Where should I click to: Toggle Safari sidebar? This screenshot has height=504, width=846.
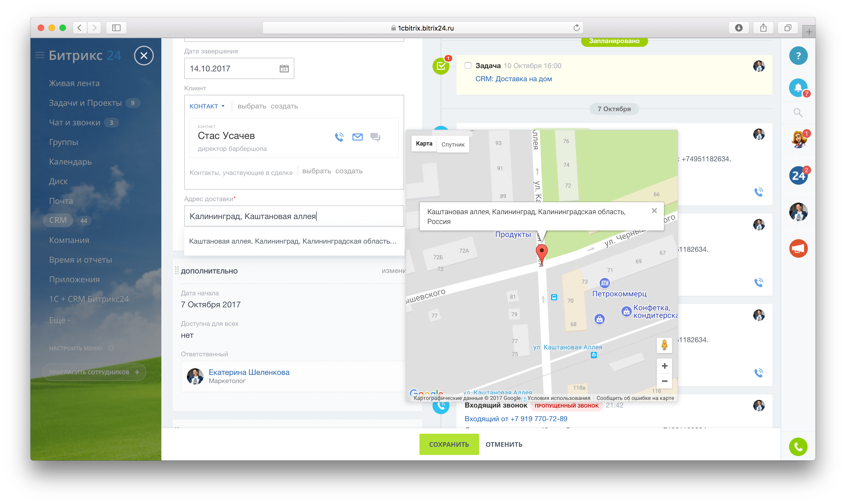coord(116,28)
